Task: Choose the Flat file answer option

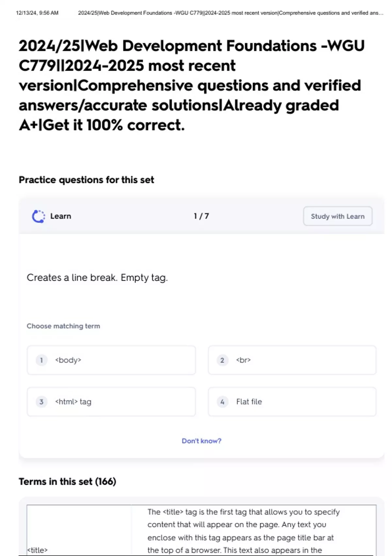Action: pyautogui.click(x=292, y=402)
